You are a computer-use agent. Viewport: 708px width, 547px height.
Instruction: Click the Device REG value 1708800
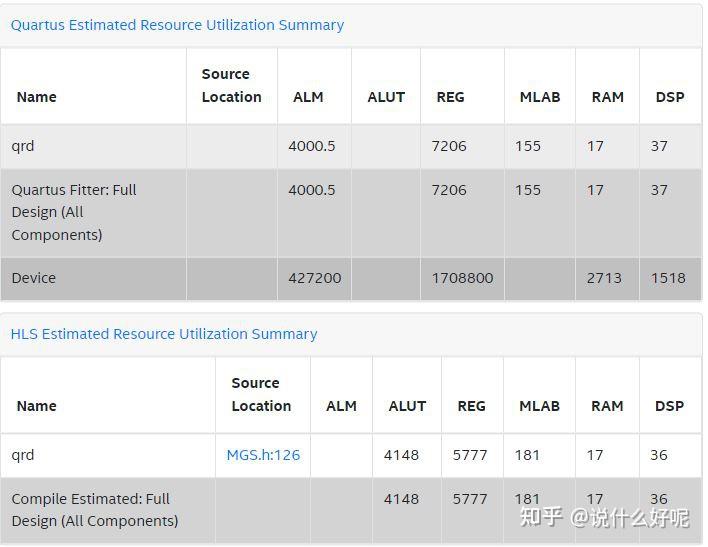point(462,278)
